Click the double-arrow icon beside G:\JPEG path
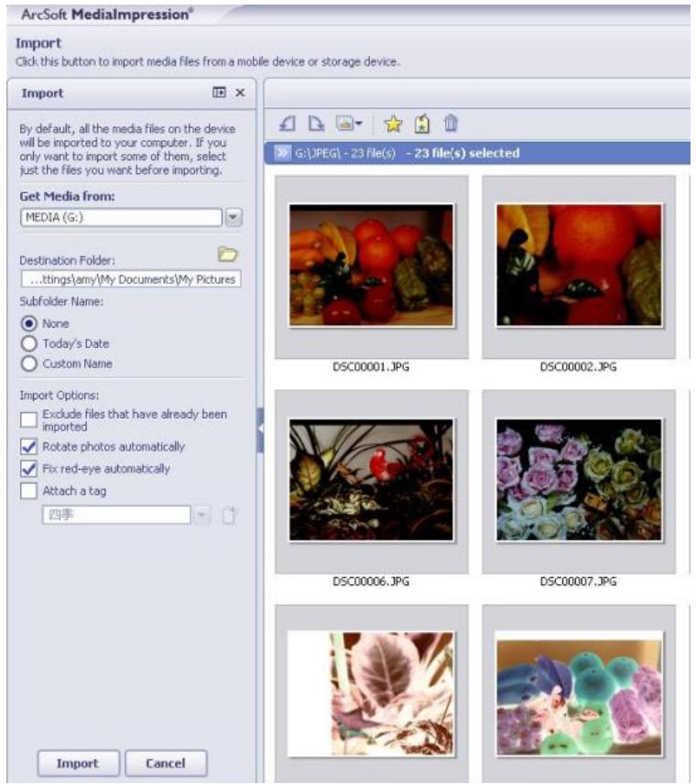This screenshot has width=696, height=784. (282, 153)
